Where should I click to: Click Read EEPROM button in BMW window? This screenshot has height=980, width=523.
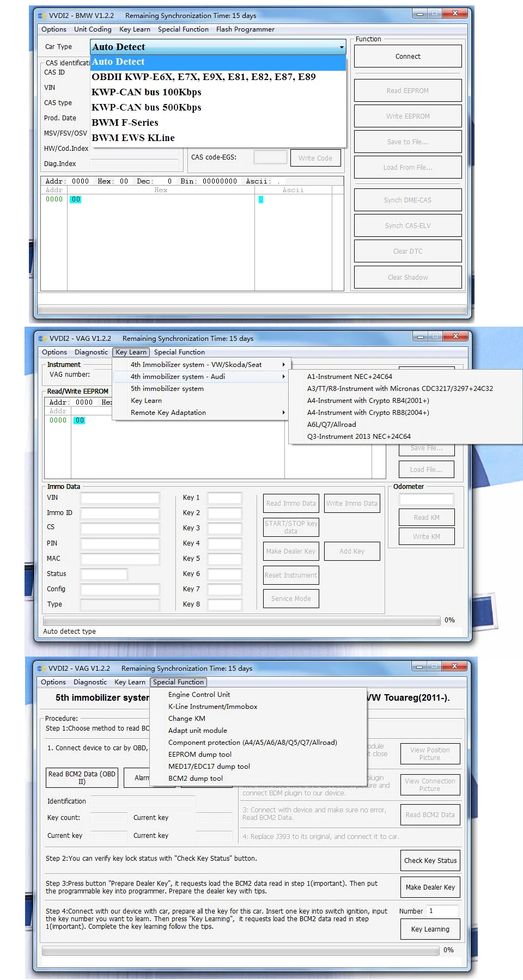coord(408,91)
